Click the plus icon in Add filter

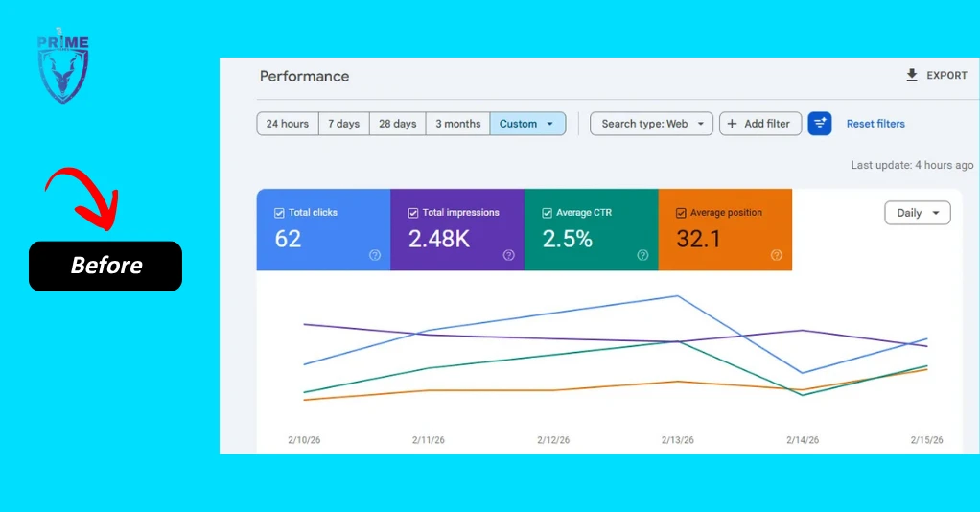click(x=732, y=124)
